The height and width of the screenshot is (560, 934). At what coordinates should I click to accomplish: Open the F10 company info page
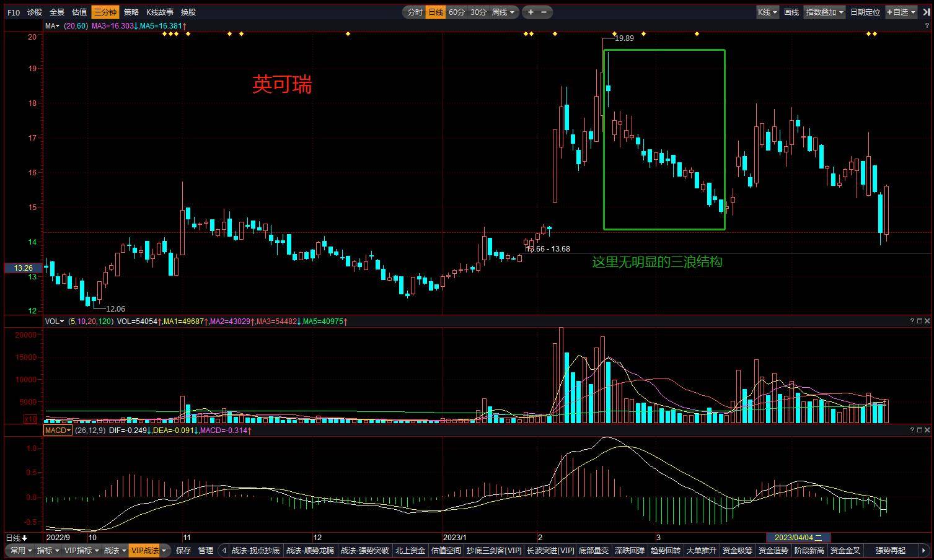coord(13,12)
